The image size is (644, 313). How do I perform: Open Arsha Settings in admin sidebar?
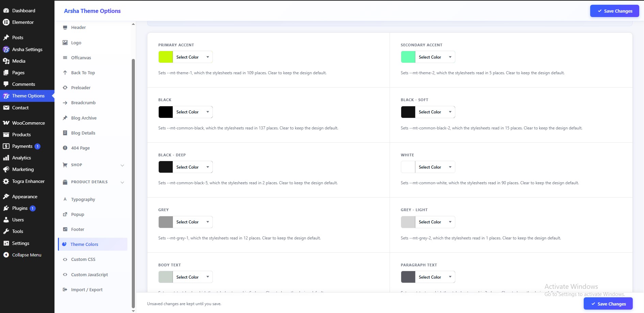(x=27, y=49)
